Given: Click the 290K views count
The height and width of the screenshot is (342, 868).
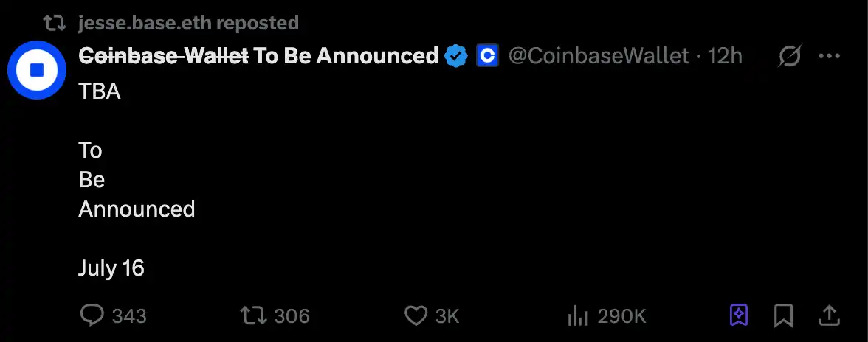Looking at the screenshot, I should (x=621, y=316).
